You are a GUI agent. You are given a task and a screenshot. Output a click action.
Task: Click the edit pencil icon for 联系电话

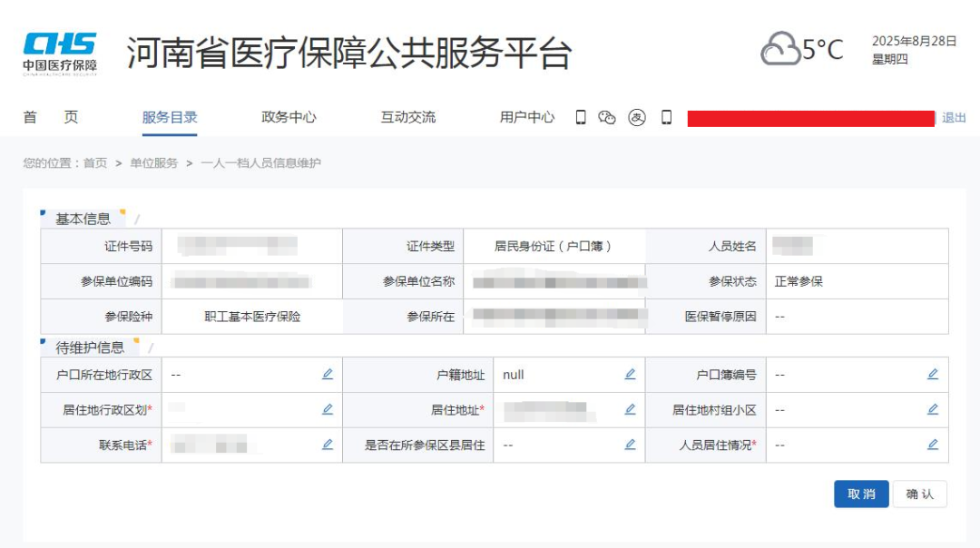click(327, 445)
